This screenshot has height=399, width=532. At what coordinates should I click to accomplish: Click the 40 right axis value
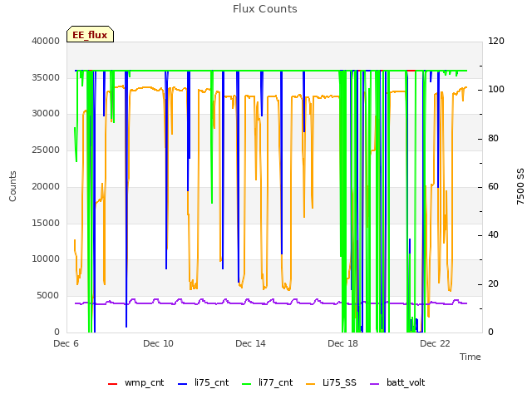[x=493, y=234]
